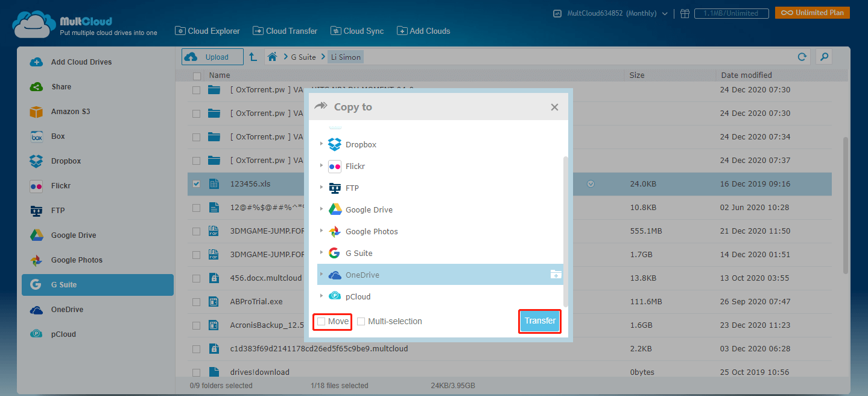
Task: Close the Copy to dialog
Action: (554, 107)
